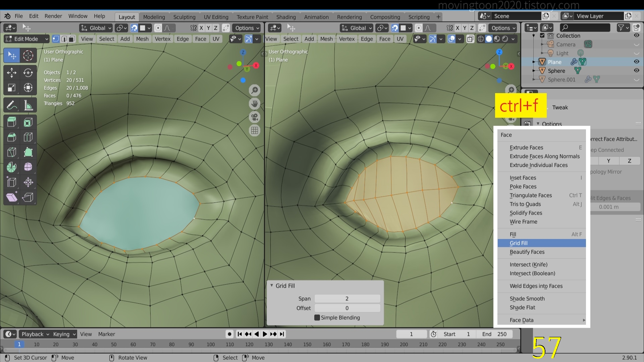The width and height of the screenshot is (644, 362).
Task: Select the Bevel tool
Action: point(12,137)
